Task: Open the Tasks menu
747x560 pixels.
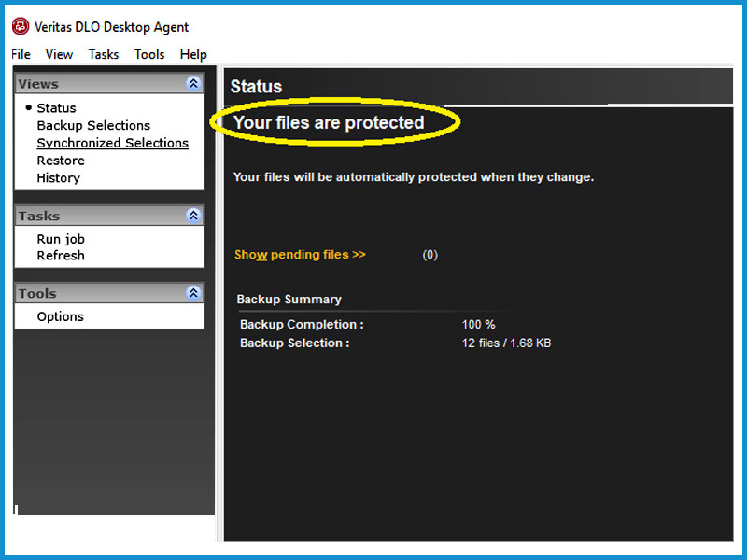Action: (104, 54)
